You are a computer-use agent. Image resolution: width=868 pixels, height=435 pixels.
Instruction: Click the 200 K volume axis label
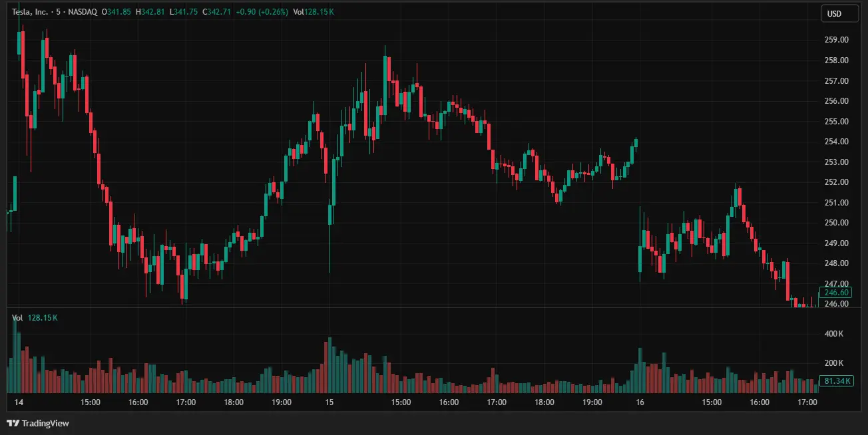tap(834, 363)
